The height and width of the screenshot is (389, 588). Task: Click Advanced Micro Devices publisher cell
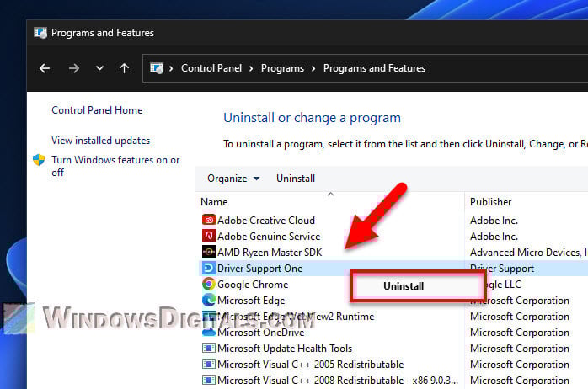[528, 253]
